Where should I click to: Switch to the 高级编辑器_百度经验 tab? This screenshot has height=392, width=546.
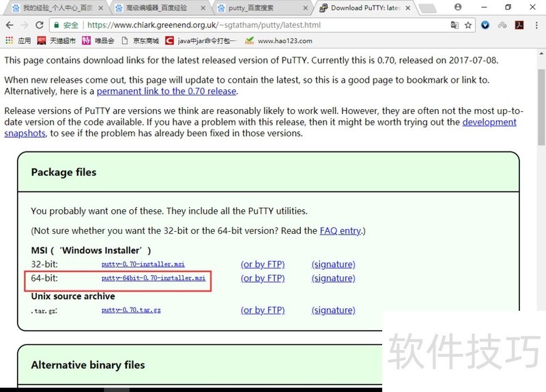[x=157, y=8]
